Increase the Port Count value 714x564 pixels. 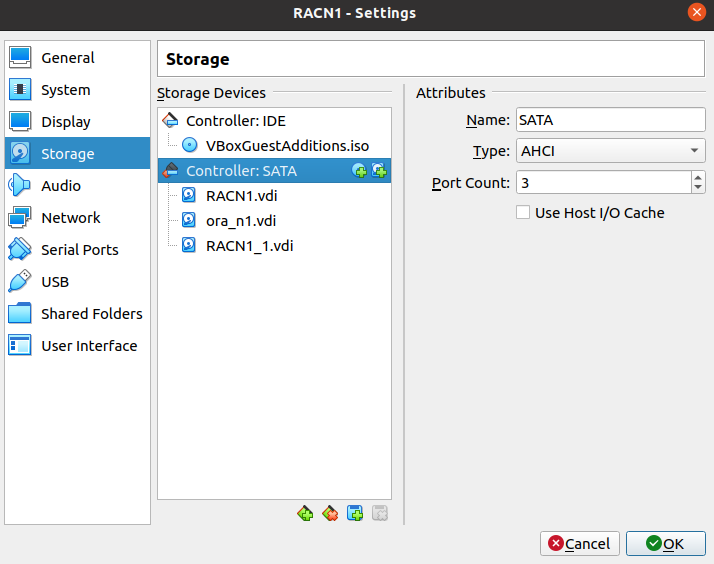698,177
